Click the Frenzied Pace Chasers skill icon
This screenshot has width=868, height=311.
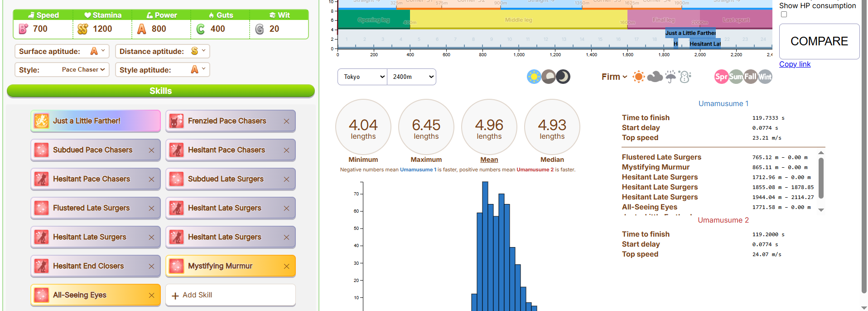176,121
